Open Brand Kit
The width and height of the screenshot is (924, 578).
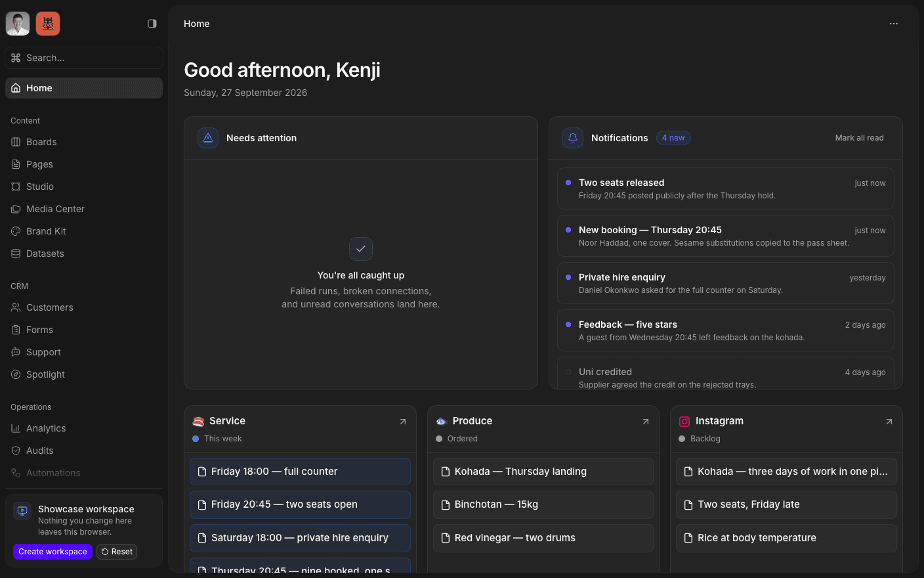tap(84, 231)
